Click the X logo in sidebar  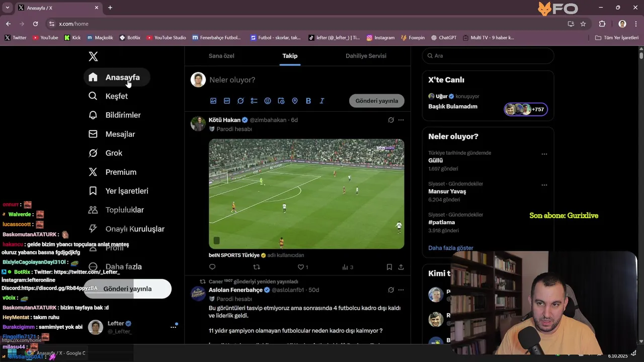93,56
